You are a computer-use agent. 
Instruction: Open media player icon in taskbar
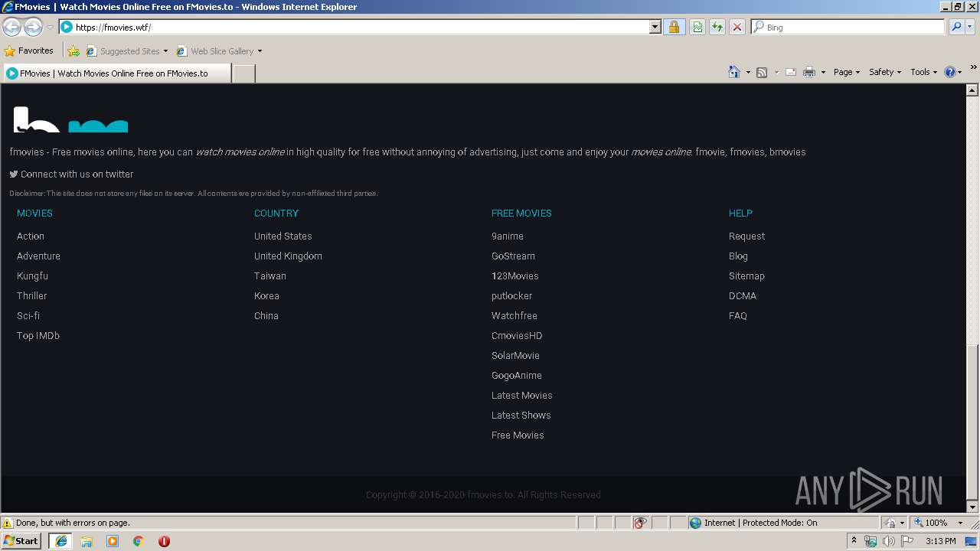click(113, 541)
